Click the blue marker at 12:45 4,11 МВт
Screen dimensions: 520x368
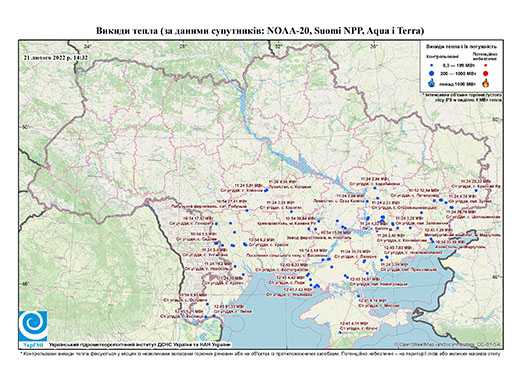(x=340, y=332)
